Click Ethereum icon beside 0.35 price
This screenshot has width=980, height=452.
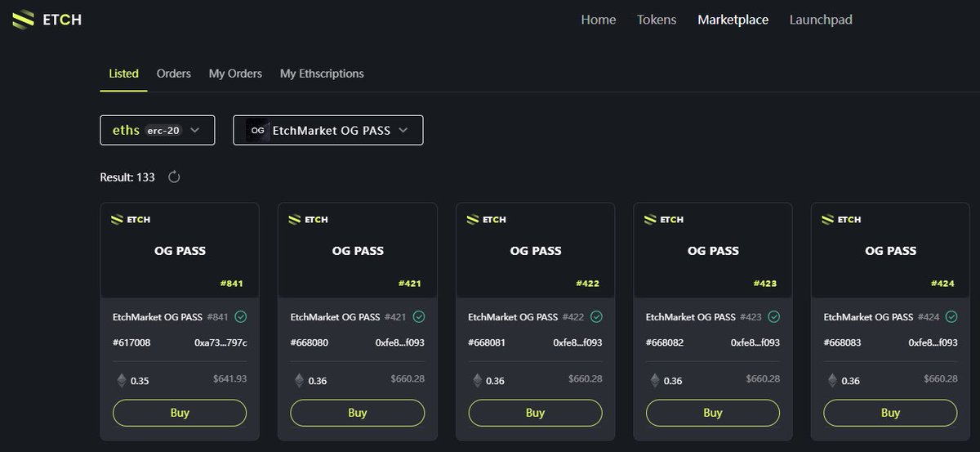click(122, 380)
